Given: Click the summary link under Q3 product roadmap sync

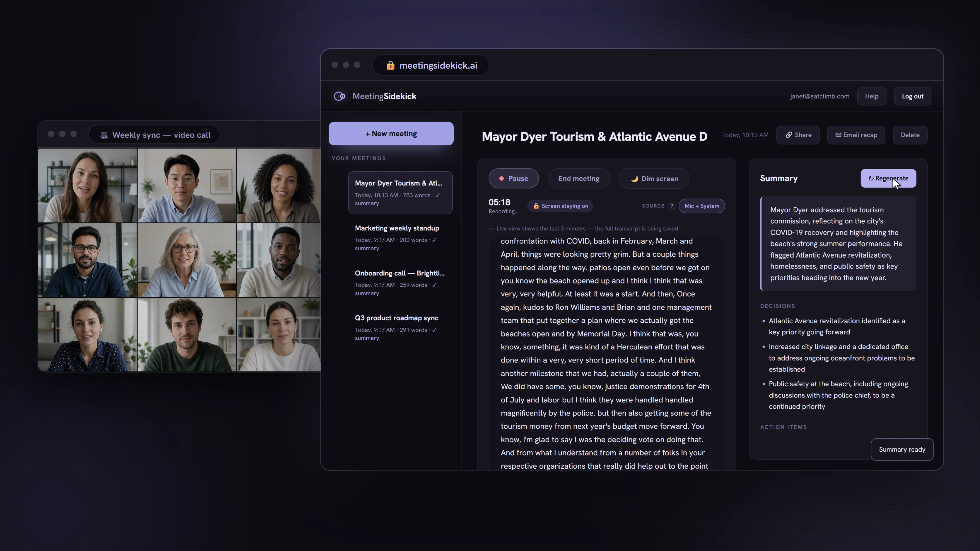Looking at the screenshot, I should click(x=367, y=338).
